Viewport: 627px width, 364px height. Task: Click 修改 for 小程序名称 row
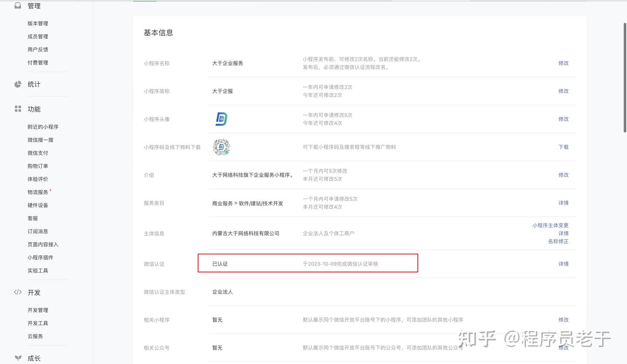[x=563, y=63]
